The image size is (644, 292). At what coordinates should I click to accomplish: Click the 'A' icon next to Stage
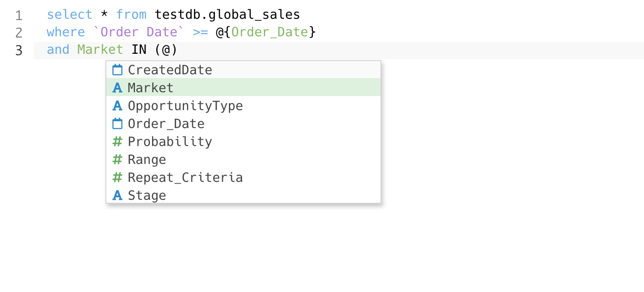pyautogui.click(x=117, y=196)
